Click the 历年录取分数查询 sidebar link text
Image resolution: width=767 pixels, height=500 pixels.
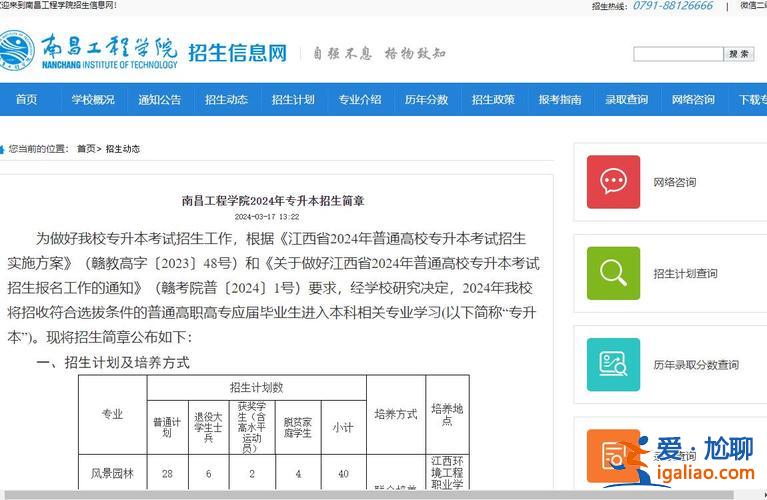tap(696, 365)
